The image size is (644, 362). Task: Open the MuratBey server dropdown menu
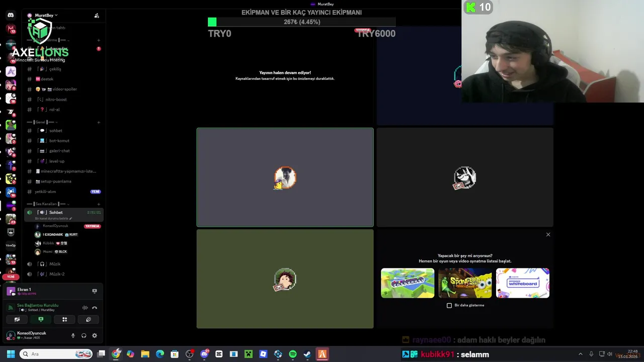click(42, 16)
